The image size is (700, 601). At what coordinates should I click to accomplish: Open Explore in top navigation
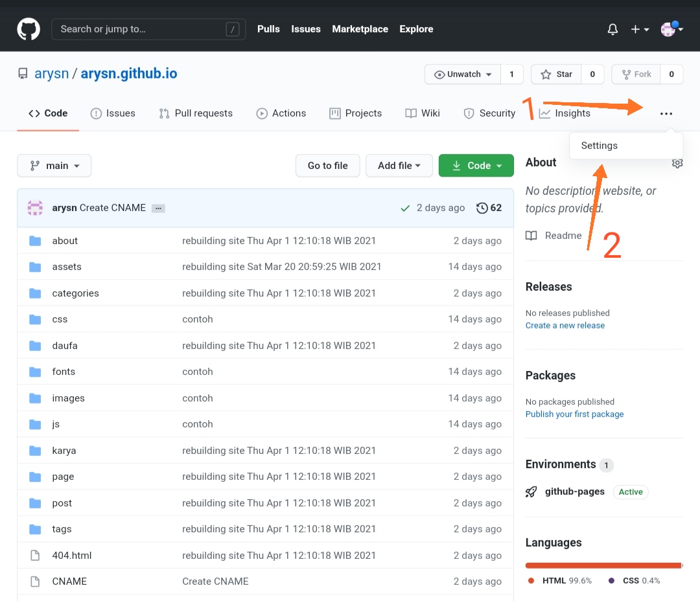click(x=416, y=29)
